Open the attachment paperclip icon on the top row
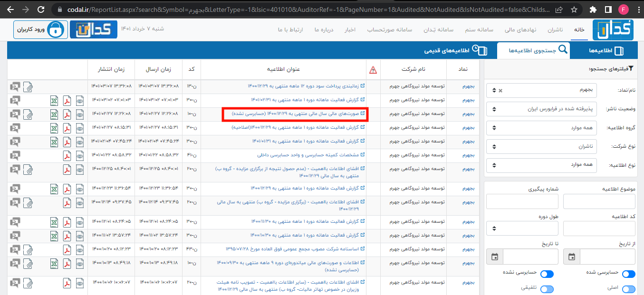The image size is (644, 295). point(29,86)
